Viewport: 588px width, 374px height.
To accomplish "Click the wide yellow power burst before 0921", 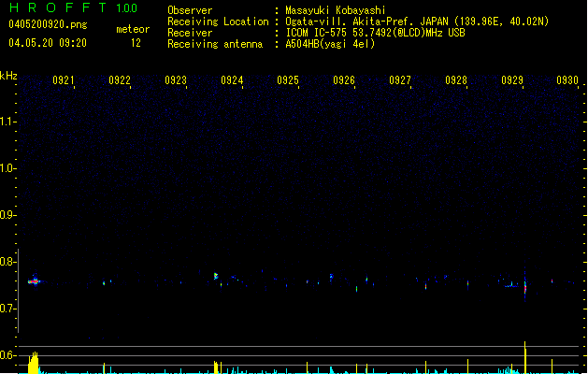I will [34, 363].
